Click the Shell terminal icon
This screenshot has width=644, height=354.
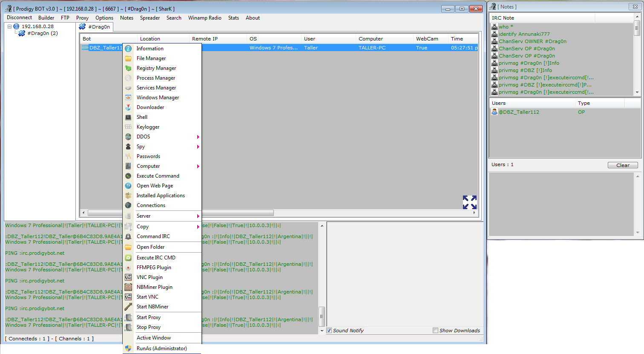pos(128,117)
